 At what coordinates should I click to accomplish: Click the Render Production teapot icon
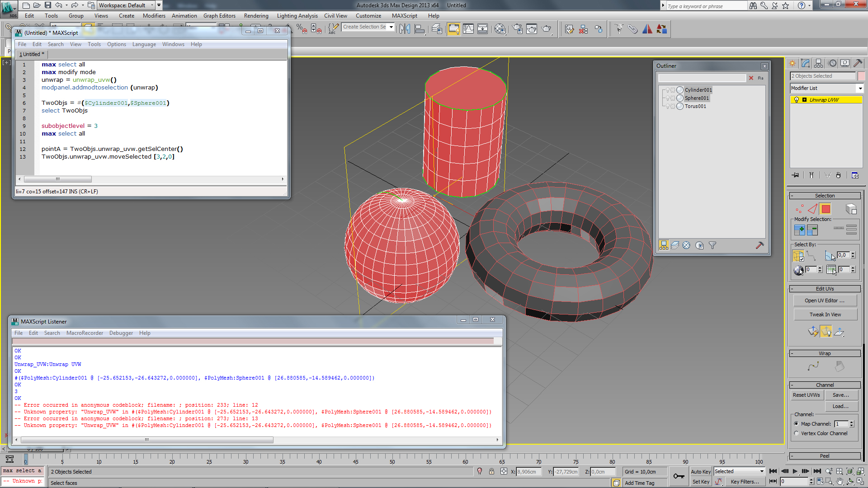pos(547,29)
